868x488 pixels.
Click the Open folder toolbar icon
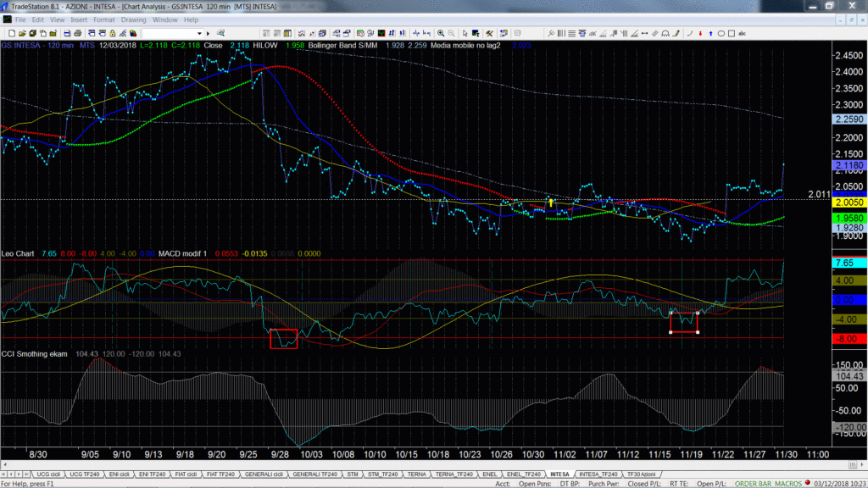(x=22, y=33)
